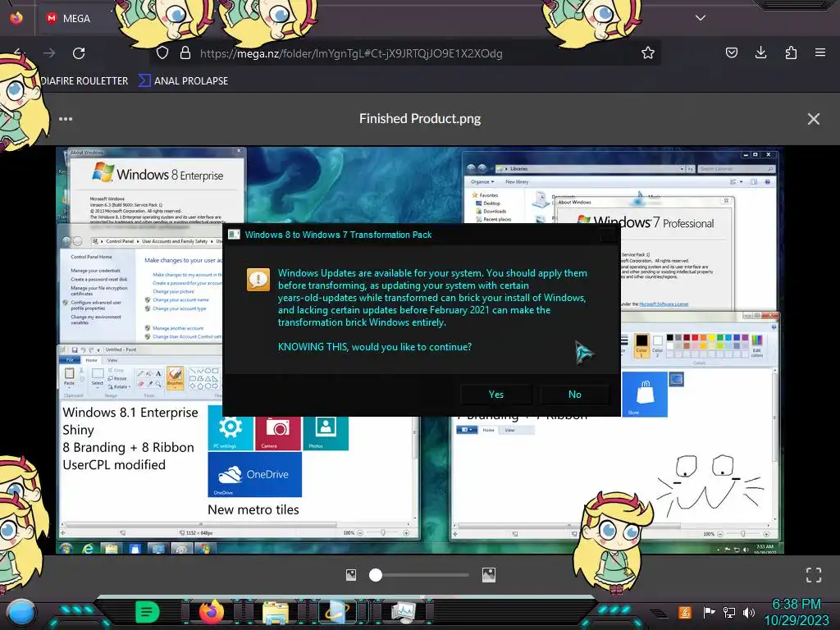Select the MEGA browser tab

coord(75,18)
